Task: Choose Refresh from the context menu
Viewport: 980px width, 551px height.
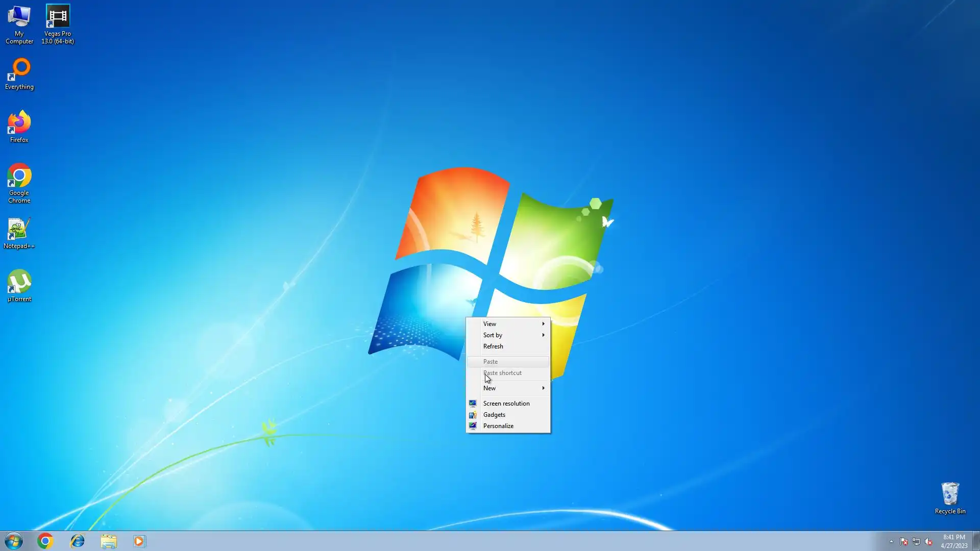Action: 494,346
